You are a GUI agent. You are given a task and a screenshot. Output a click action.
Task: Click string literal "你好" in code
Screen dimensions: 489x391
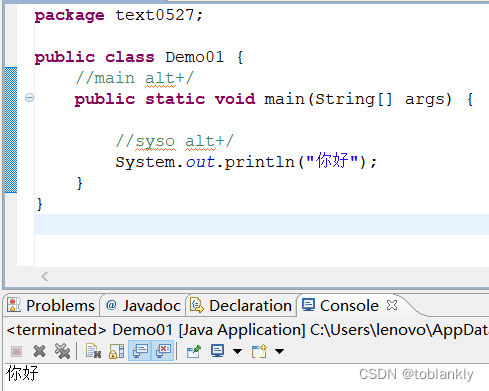click(x=332, y=161)
